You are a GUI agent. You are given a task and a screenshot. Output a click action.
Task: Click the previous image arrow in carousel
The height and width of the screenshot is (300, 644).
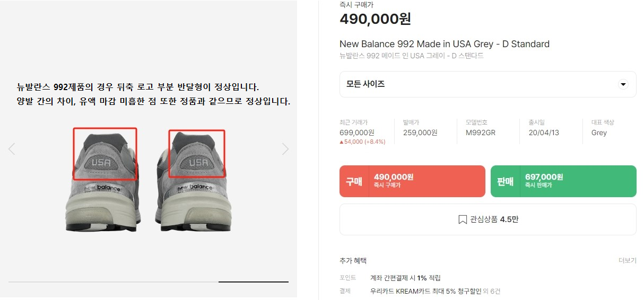12,149
